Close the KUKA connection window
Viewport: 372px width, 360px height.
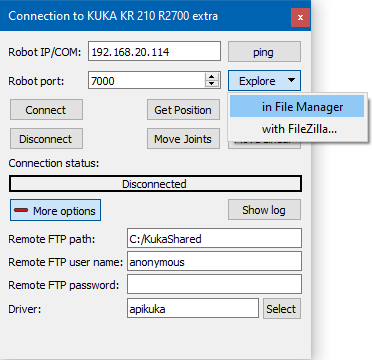pos(300,17)
